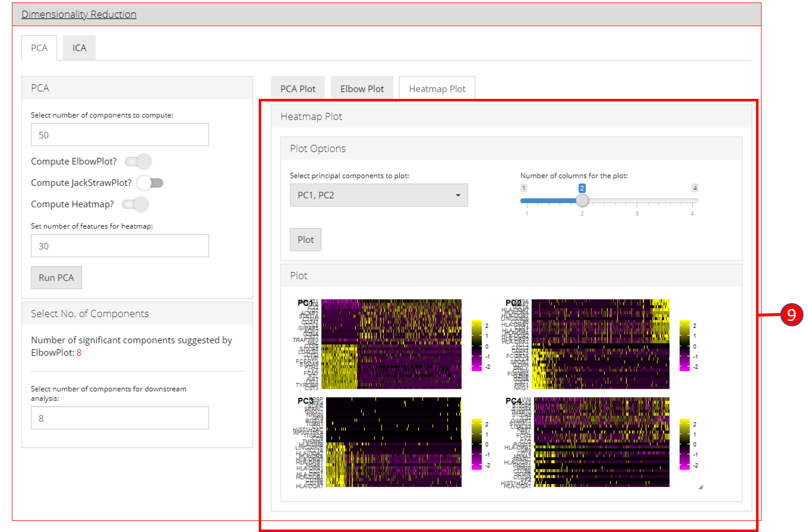Click the number of components to compute field
Viewport: 808px width, 532px height.
pos(120,135)
